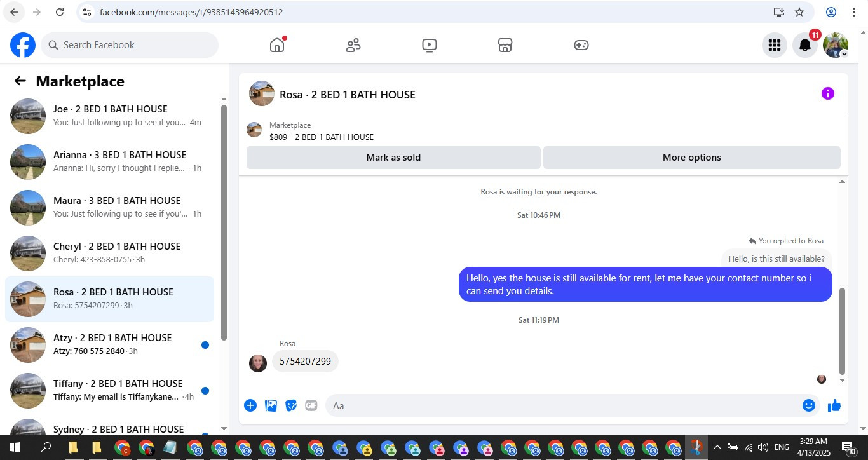Attach a photo using the image icon
This screenshot has height=460, width=868.
271,405
